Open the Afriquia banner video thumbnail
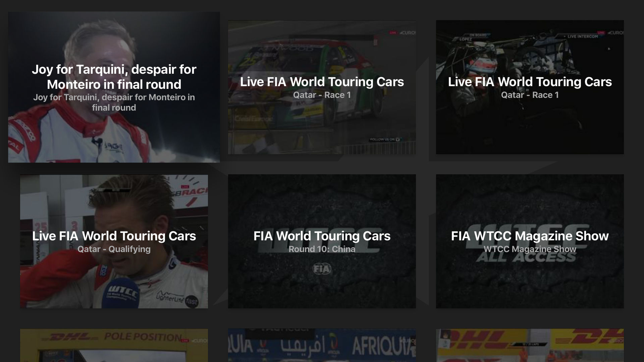This screenshot has height=362, width=644. point(322,345)
